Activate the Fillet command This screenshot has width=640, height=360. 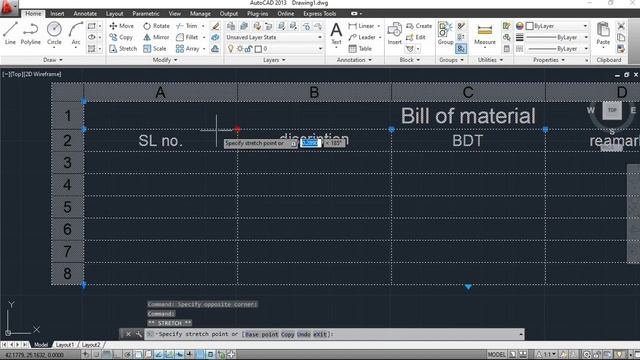(187, 37)
